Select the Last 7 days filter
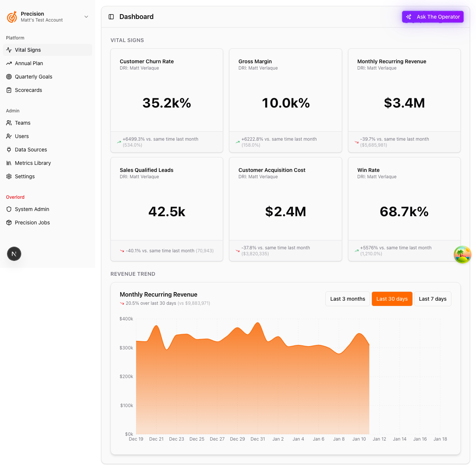The width and height of the screenshot is (476, 470). click(x=432, y=299)
